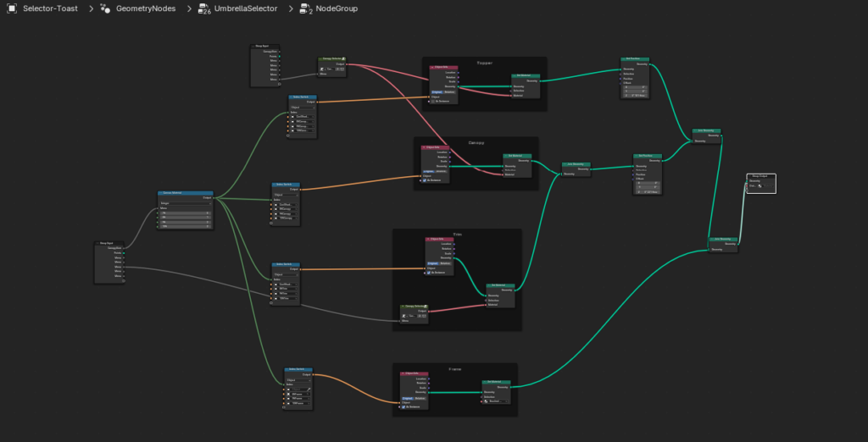Open Object type dropdown on Index Switch feeding Trim
This screenshot has height=442, width=868.
(x=285, y=274)
